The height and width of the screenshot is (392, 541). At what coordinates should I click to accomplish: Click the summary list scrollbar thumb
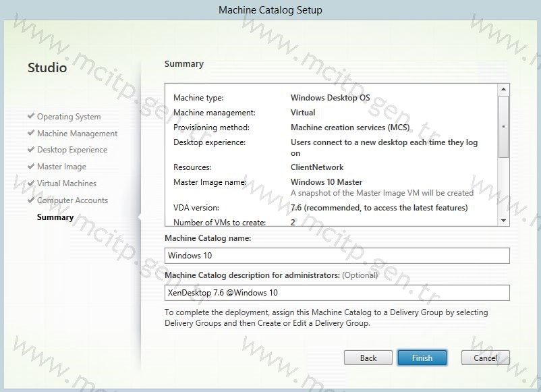tap(503, 127)
